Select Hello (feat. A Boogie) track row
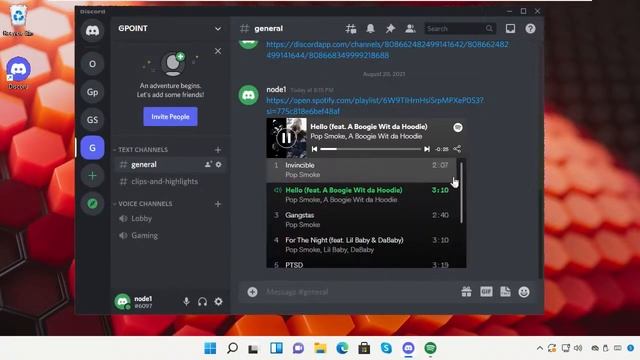 [x=362, y=195]
